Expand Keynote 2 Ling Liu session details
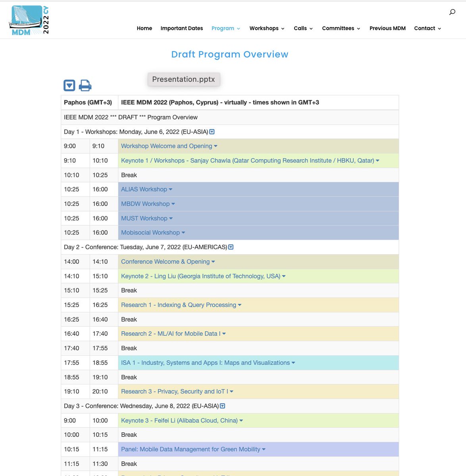Image resolution: width=466 pixels, height=476 pixels. tap(283, 276)
